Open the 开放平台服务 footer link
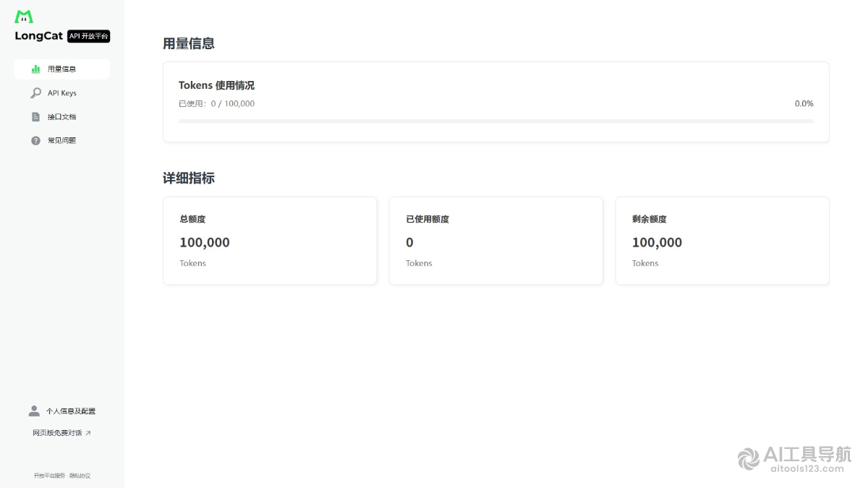The height and width of the screenshot is (488, 868). (49, 476)
